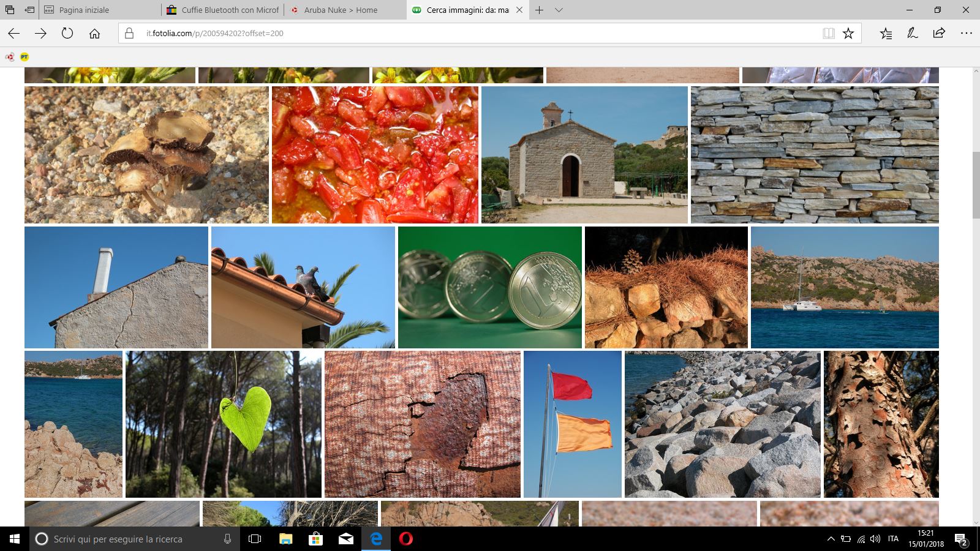Switch to Aruba Nuke > Home tab

pyautogui.click(x=341, y=10)
